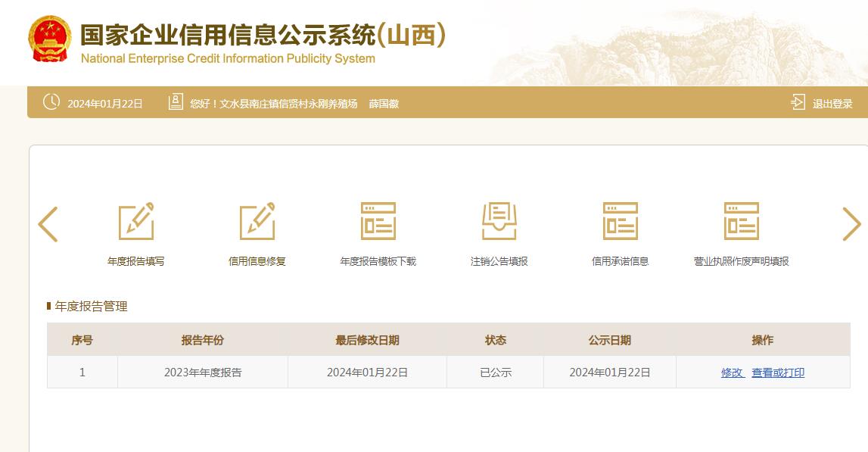Click the 修改 link for the 2023 report
Viewport: 868px width, 452px height.
tap(733, 373)
